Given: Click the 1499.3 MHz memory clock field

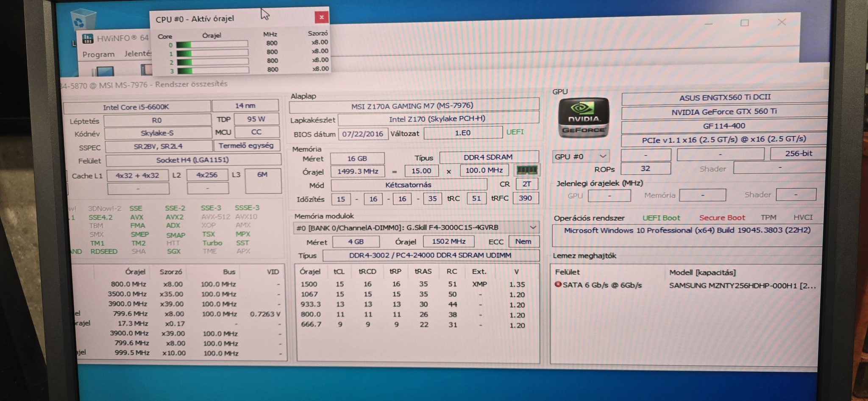Looking at the screenshot, I should coord(358,171).
